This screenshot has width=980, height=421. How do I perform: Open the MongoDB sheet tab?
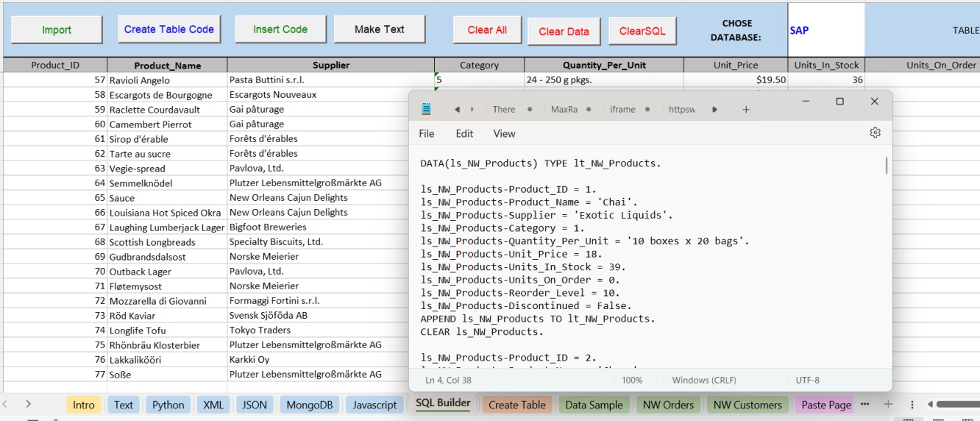click(310, 405)
